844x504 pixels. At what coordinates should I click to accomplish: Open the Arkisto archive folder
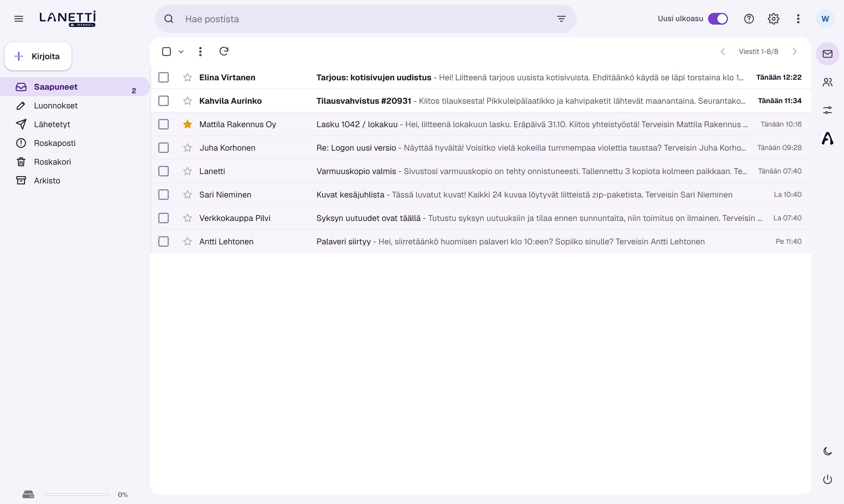tap(75, 180)
